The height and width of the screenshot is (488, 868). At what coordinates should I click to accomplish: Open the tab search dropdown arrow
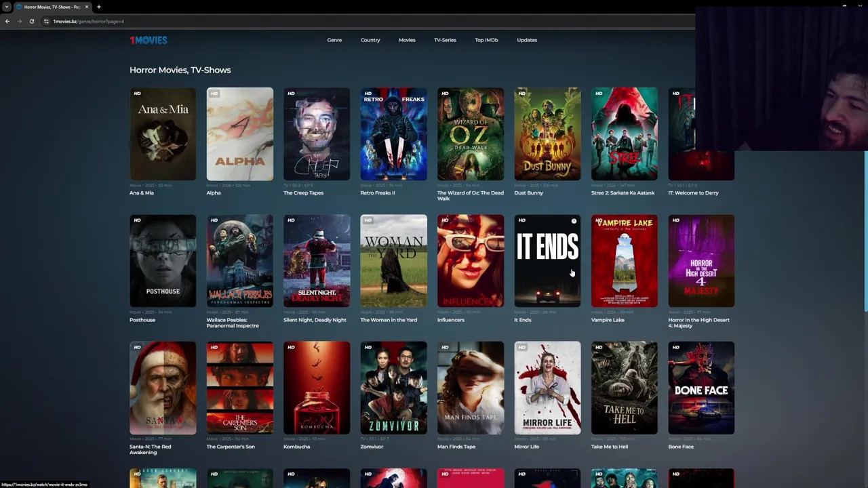(6, 7)
